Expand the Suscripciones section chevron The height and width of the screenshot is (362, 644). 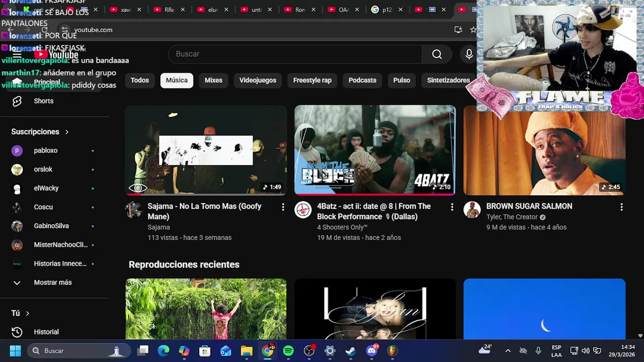click(66, 132)
